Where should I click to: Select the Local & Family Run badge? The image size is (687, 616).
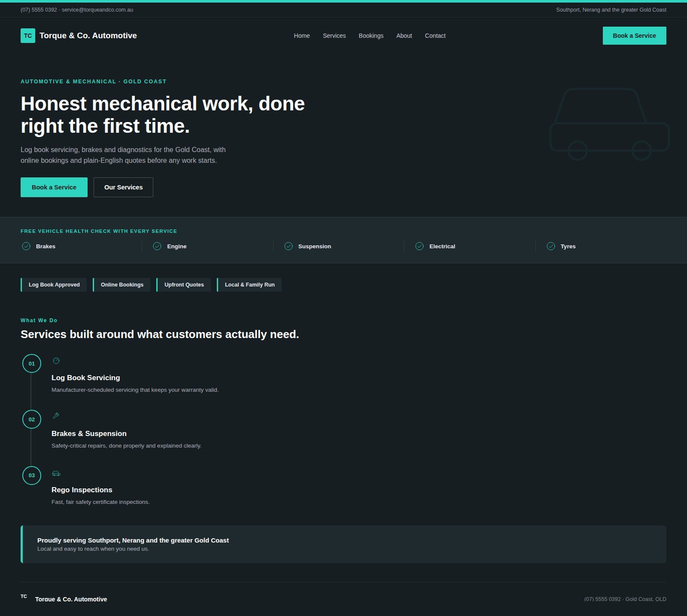[x=249, y=285]
